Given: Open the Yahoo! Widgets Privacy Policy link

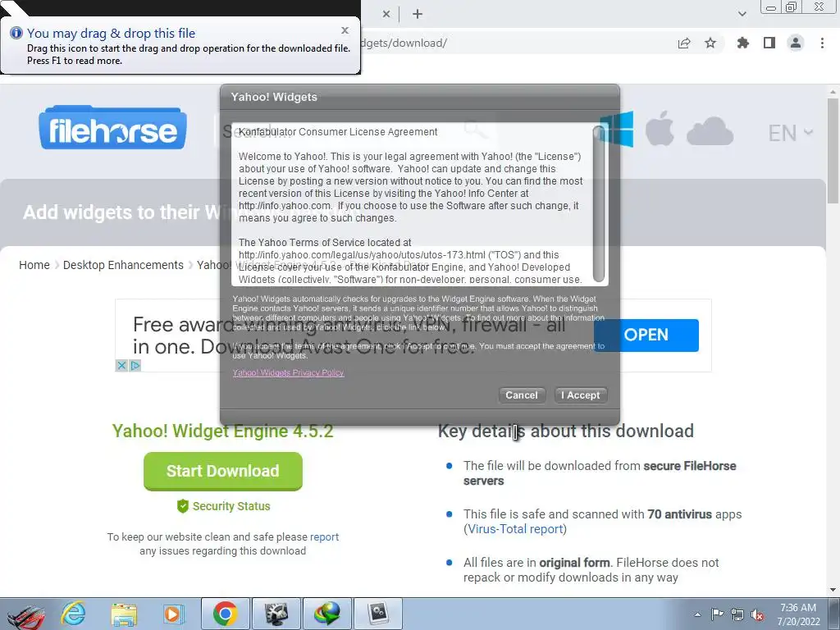Looking at the screenshot, I should click(288, 372).
